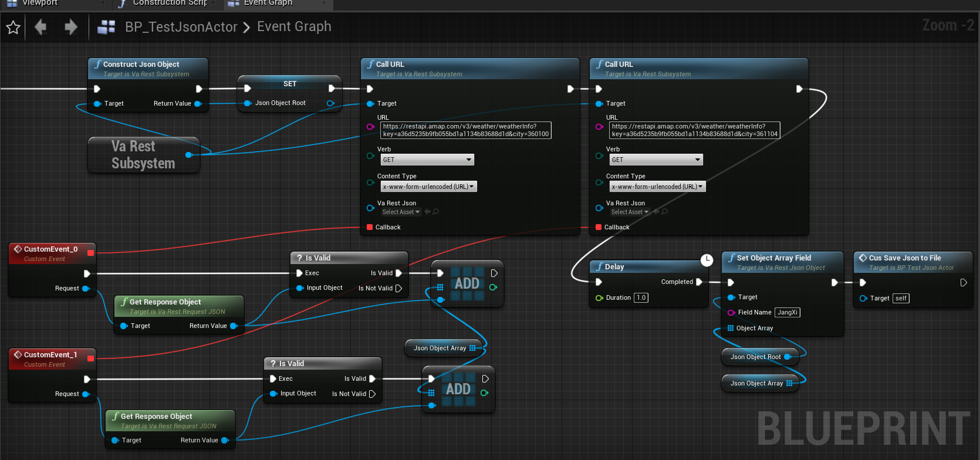Click the Field Name JangXi input box
This screenshot has width=980, height=460.
[x=787, y=313]
